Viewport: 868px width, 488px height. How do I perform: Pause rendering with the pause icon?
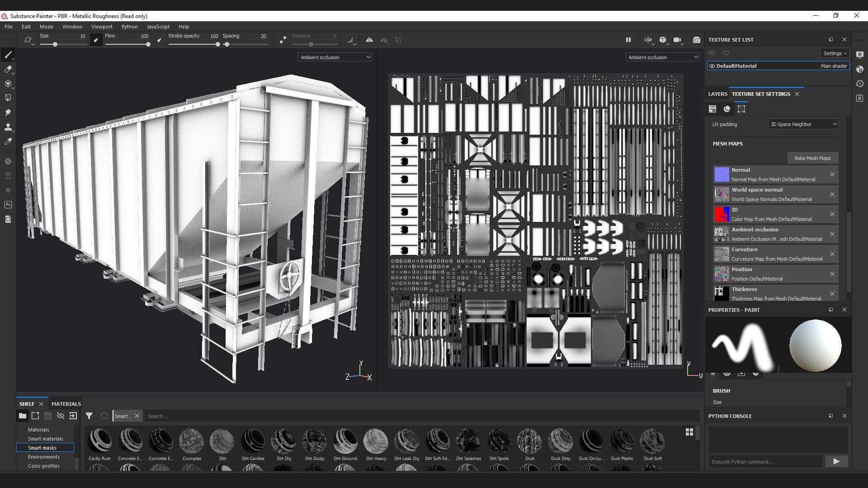pos(628,40)
